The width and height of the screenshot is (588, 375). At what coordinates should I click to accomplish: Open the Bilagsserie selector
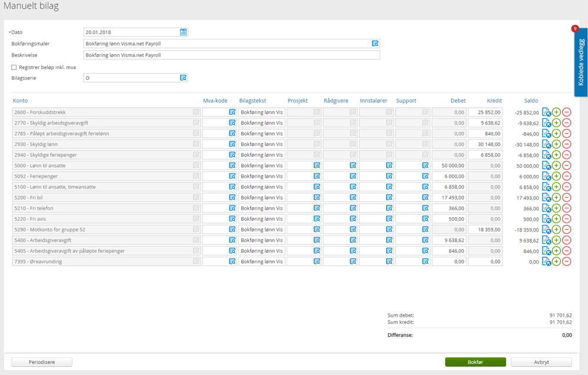[x=183, y=78]
